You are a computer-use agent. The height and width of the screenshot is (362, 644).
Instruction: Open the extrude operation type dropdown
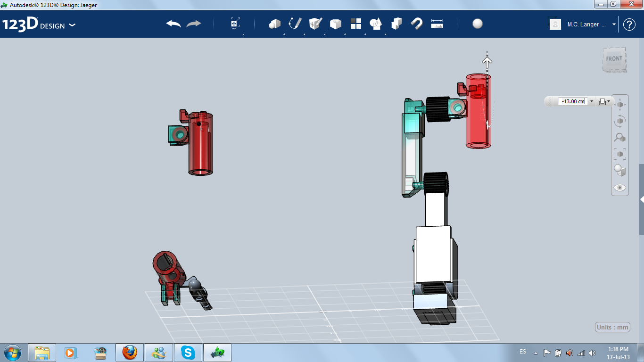point(604,101)
